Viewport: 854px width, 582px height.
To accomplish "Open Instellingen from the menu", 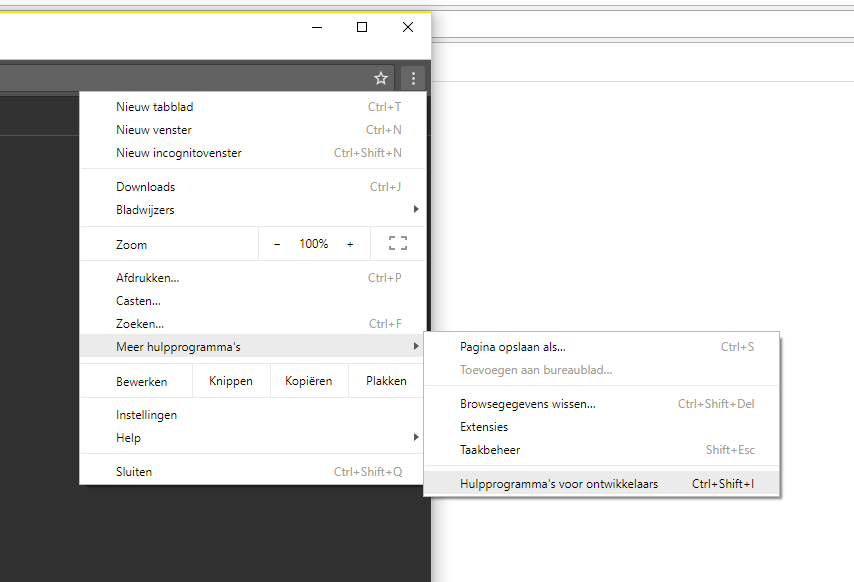I will [253, 415].
